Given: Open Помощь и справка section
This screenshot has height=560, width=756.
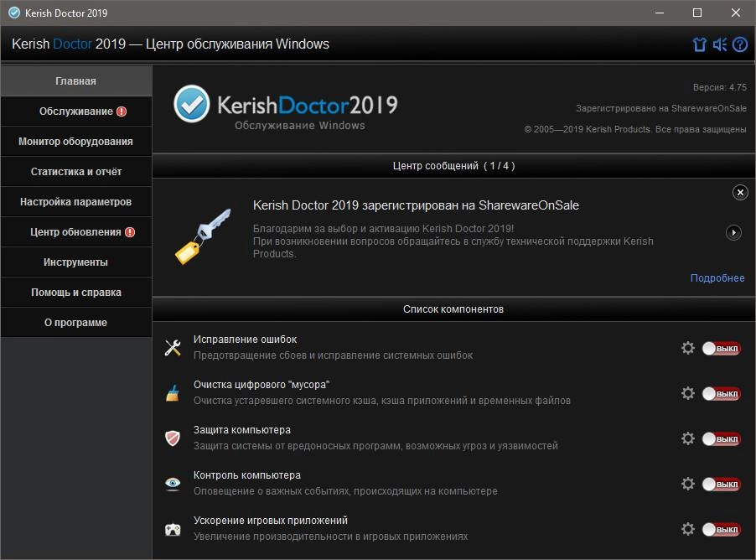Looking at the screenshot, I should tap(76, 293).
